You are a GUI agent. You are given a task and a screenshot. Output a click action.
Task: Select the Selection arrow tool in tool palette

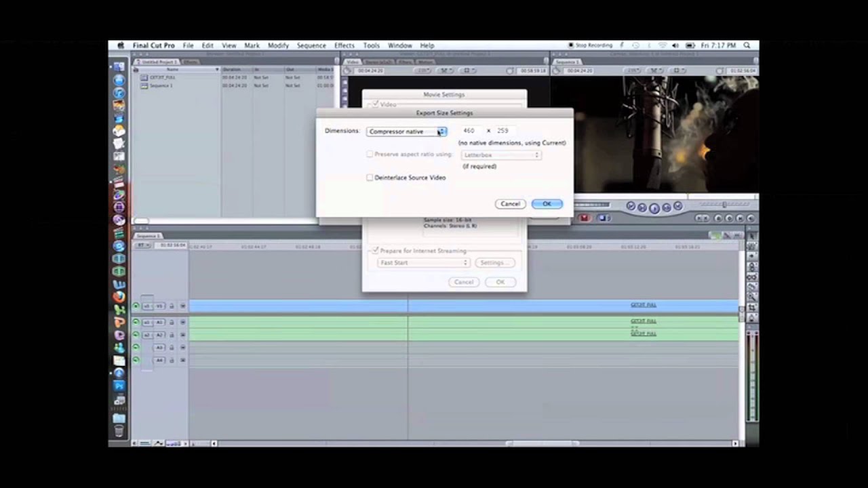click(x=751, y=235)
